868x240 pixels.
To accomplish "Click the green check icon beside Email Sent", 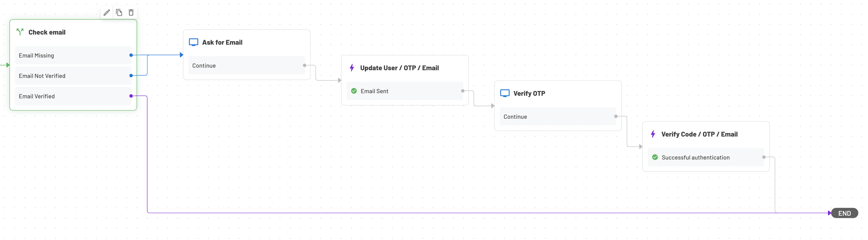I will pyautogui.click(x=354, y=91).
